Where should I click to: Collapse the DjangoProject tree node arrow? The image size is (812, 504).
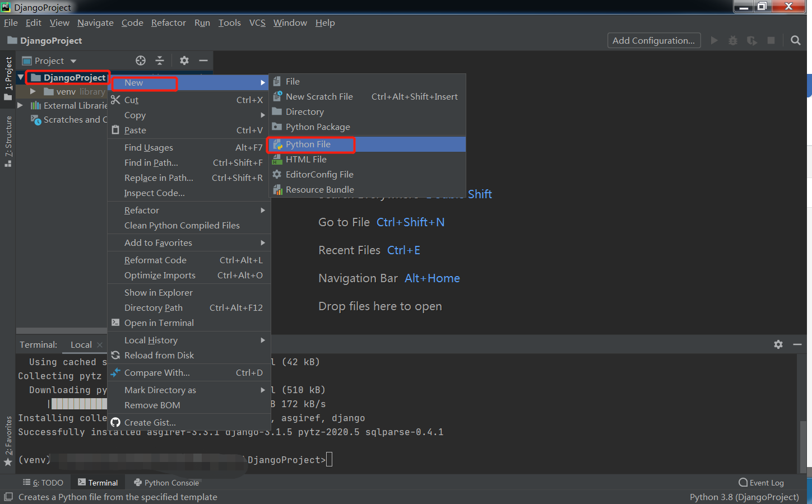21,77
